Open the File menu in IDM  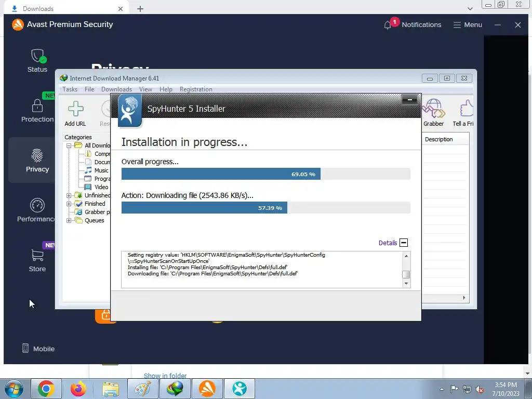[x=89, y=89]
